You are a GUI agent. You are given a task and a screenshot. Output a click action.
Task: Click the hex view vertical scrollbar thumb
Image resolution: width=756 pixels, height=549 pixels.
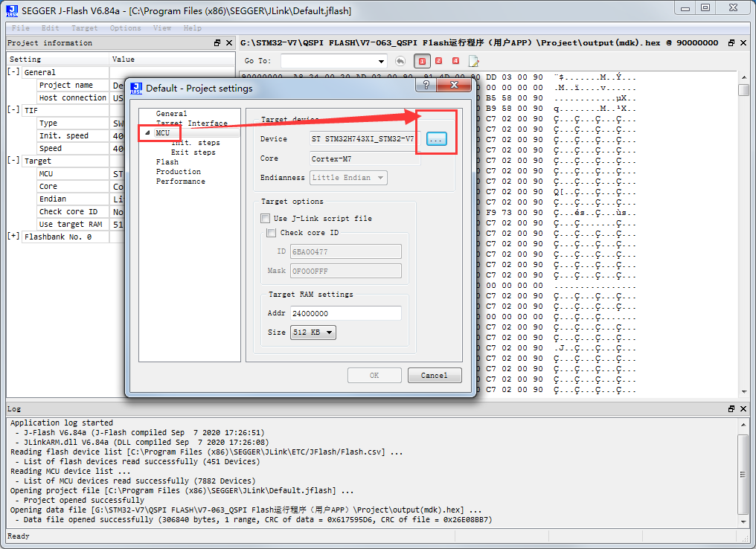coord(744,90)
